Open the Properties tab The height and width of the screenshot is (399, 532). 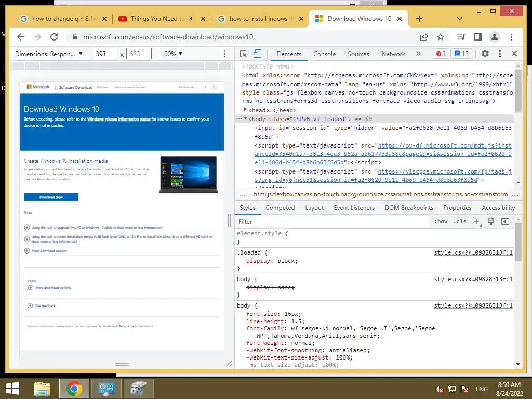pyautogui.click(x=457, y=208)
